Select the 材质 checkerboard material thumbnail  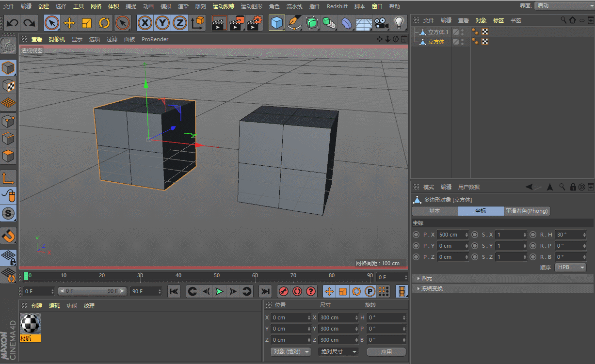point(30,323)
